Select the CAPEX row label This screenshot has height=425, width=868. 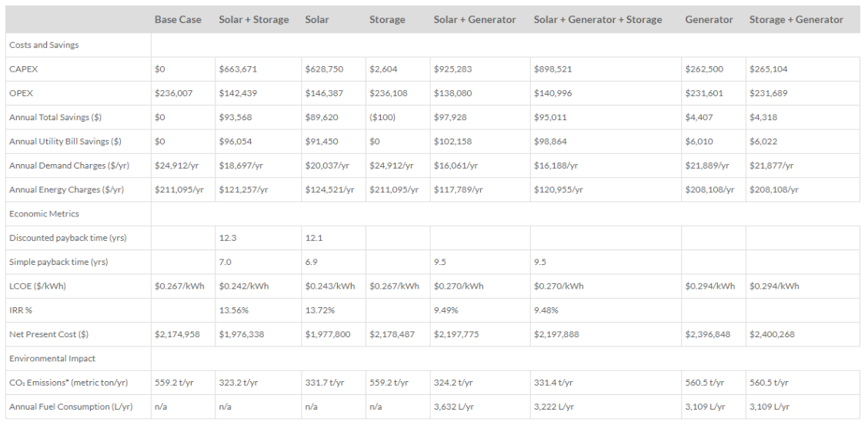click(23, 69)
